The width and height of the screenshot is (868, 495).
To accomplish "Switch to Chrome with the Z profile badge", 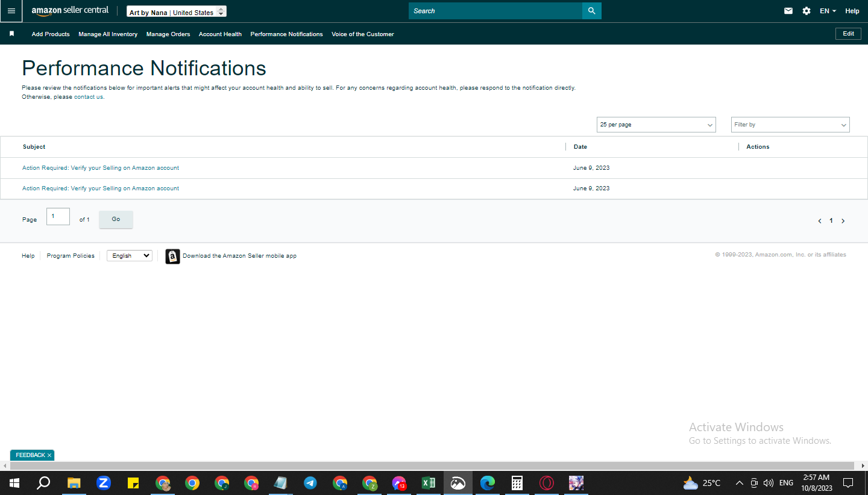I will click(x=370, y=483).
